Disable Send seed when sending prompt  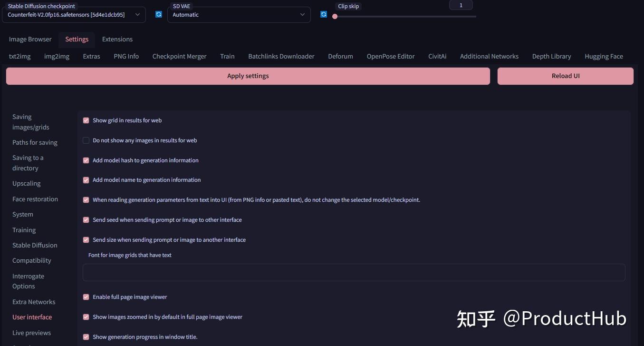pos(86,220)
